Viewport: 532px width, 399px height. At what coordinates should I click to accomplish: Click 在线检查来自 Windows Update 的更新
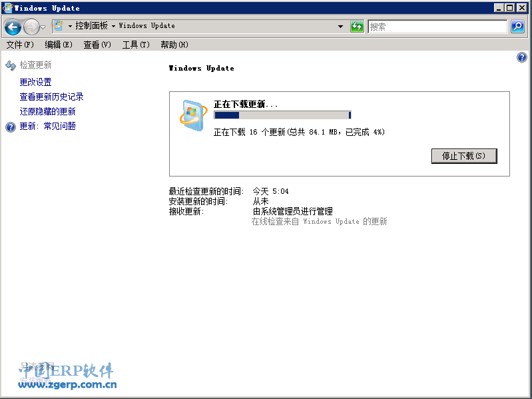[320, 222]
